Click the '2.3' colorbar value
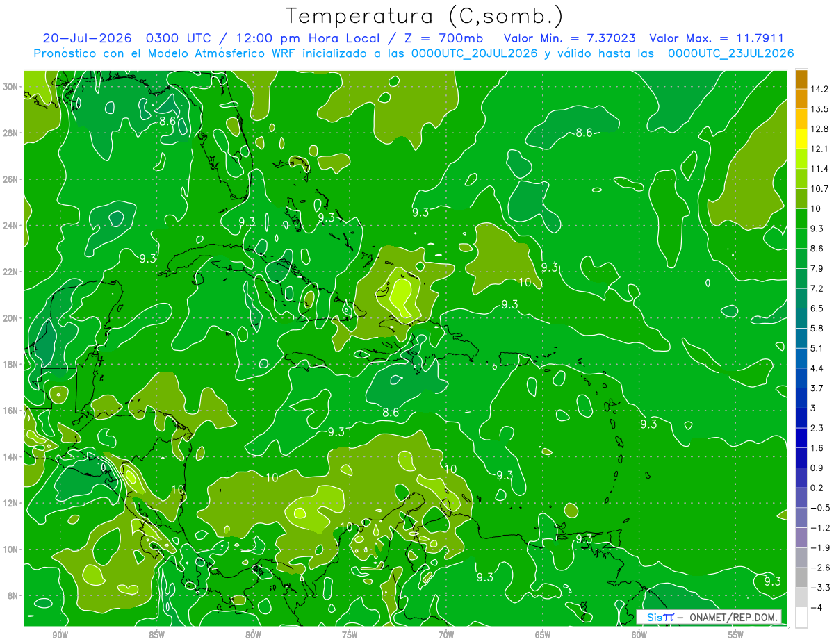This screenshot has height=644, width=834. 817,428
